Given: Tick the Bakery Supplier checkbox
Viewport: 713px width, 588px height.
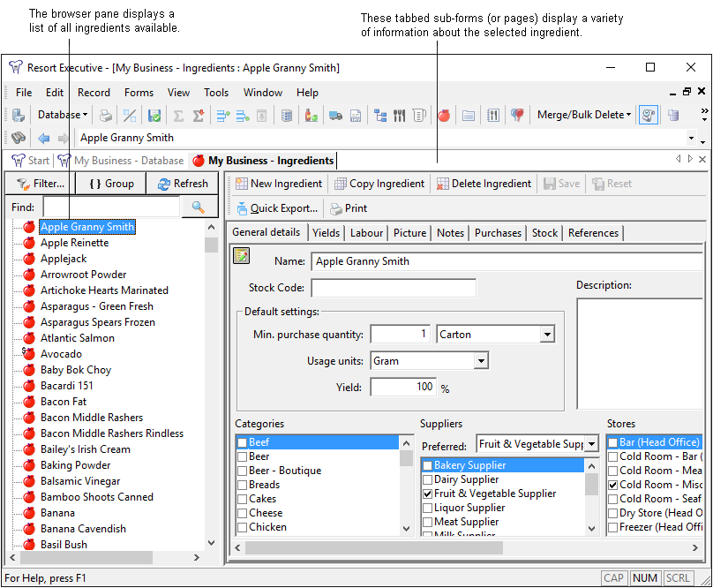Looking at the screenshot, I should [x=427, y=465].
